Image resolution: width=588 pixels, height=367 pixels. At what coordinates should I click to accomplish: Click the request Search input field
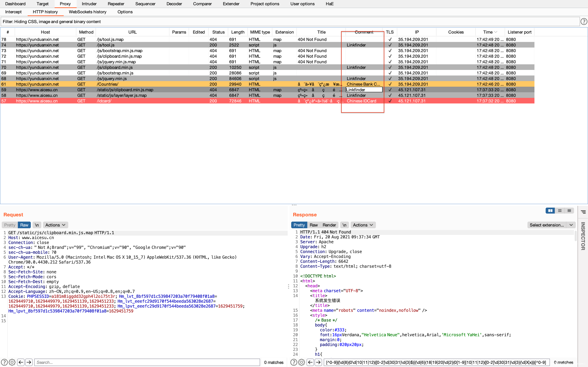pyautogui.click(x=147, y=362)
